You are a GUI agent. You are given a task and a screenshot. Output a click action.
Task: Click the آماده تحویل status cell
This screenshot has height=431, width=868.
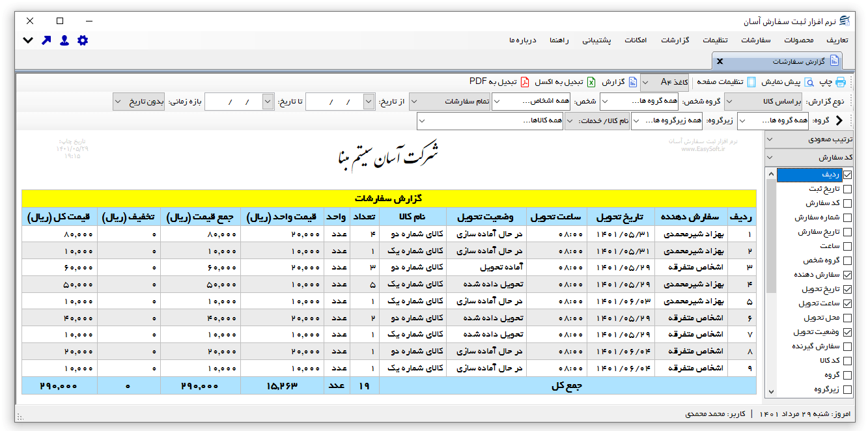click(486, 268)
